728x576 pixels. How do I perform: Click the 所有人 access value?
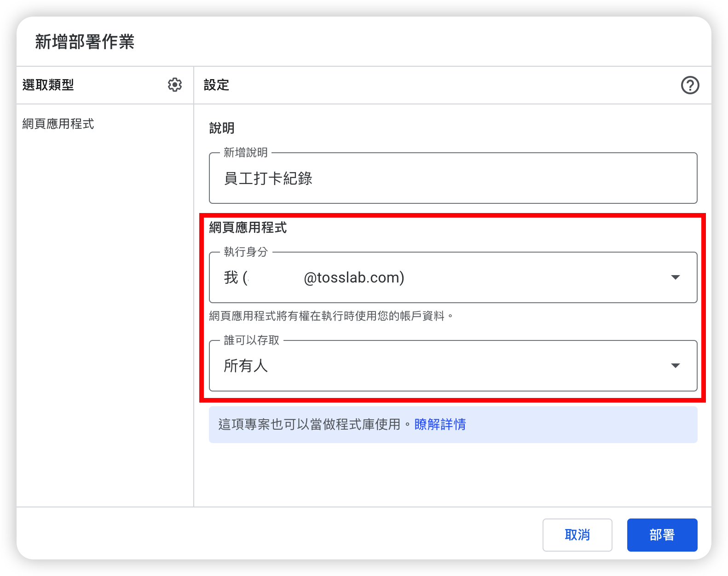click(246, 366)
